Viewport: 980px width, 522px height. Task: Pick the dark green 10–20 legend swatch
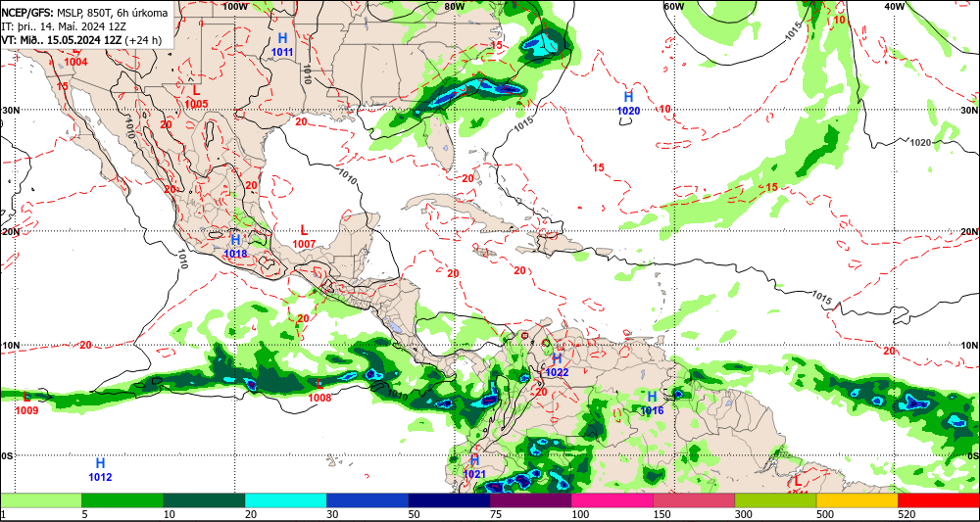pos(204,500)
